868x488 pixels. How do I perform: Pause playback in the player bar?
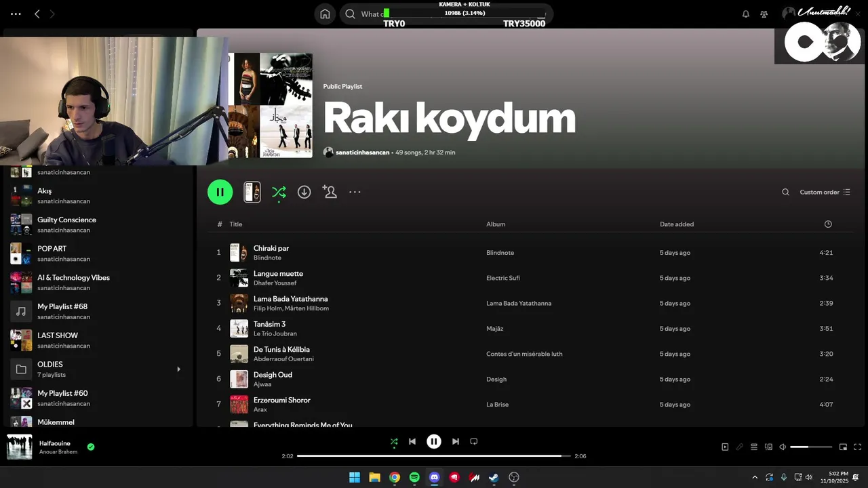[x=434, y=441]
